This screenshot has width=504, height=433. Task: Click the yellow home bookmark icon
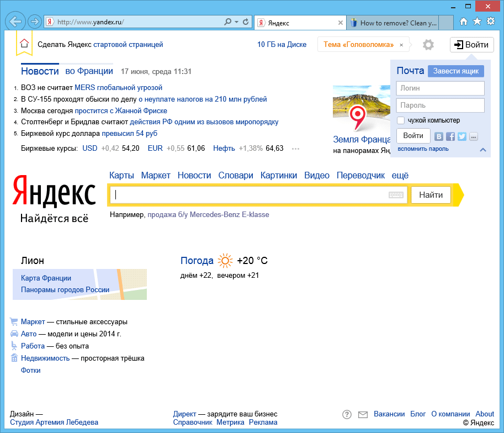(x=24, y=44)
